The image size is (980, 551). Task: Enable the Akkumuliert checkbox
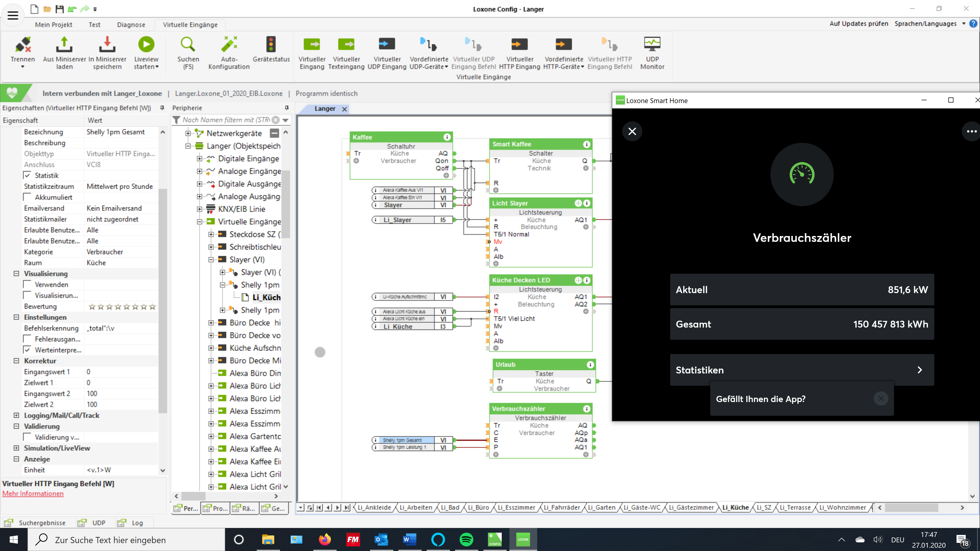click(x=27, y=197)
